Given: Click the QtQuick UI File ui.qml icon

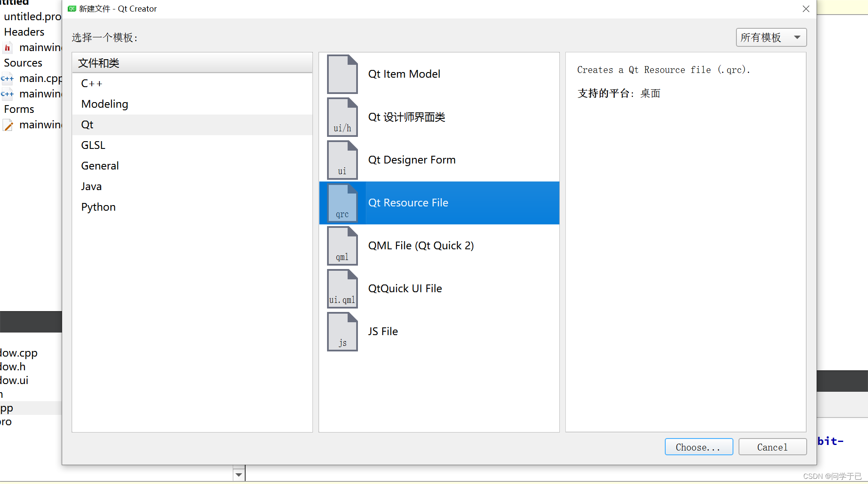Looking at the screenshot, I should click(342, 288).
